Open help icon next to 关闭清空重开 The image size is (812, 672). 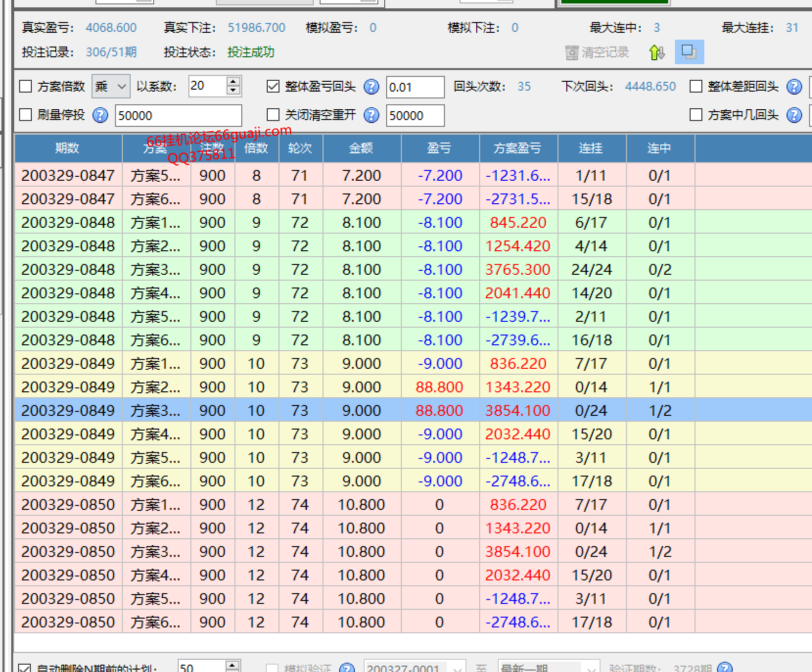(x=371, y=115)
